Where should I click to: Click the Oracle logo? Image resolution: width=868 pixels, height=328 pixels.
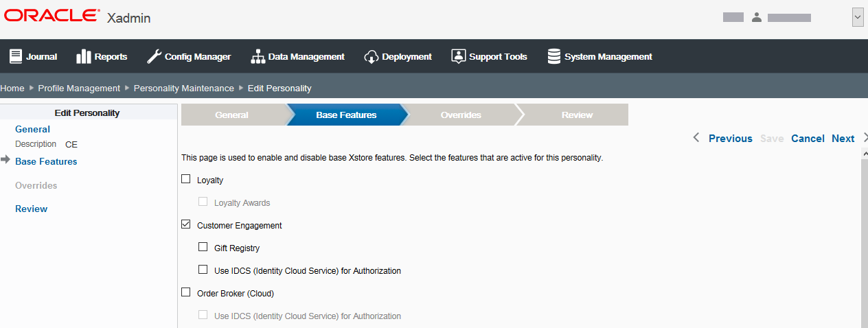[x=52, y=16]
